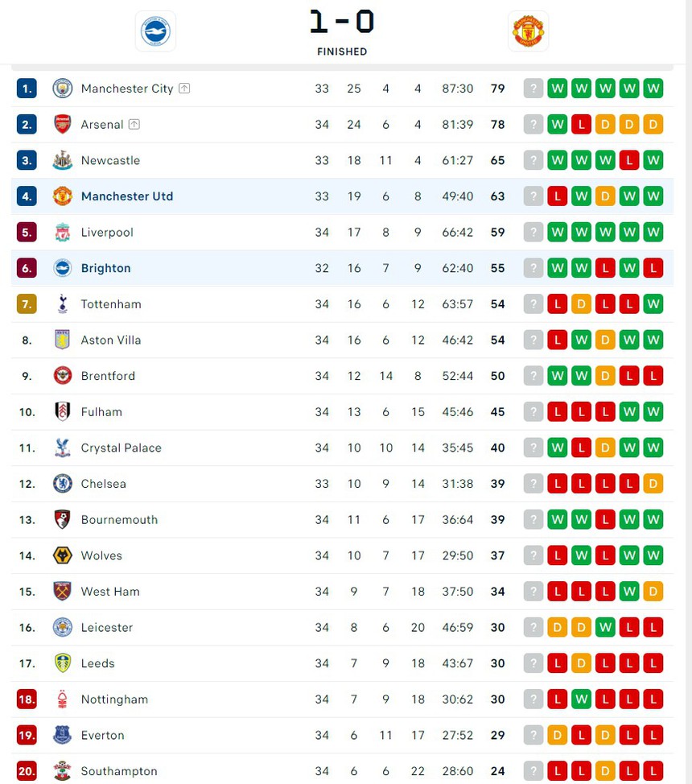This screenshot has width=692, height=784.
Task: Click the Wolves club crest
Action: (62, 555)
